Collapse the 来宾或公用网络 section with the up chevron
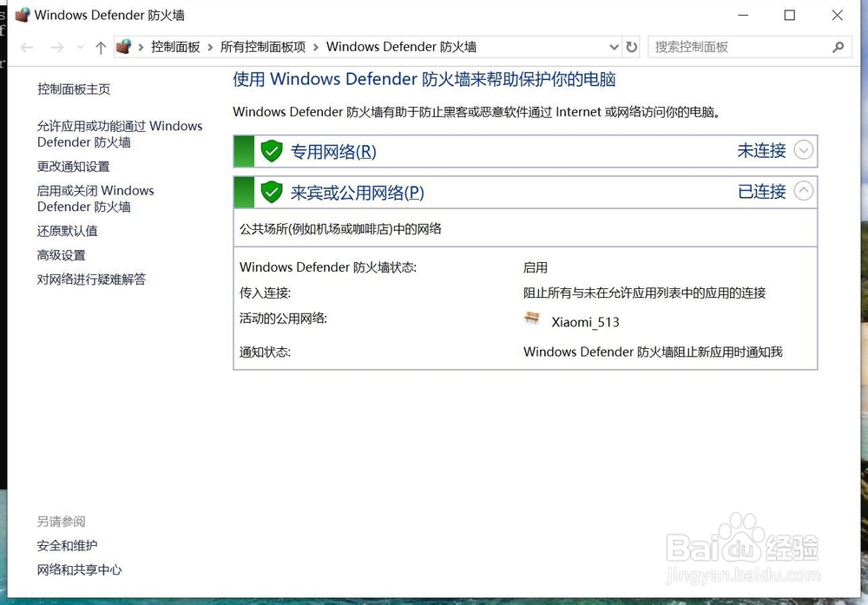The image size is (868, 605). point(803,191)
